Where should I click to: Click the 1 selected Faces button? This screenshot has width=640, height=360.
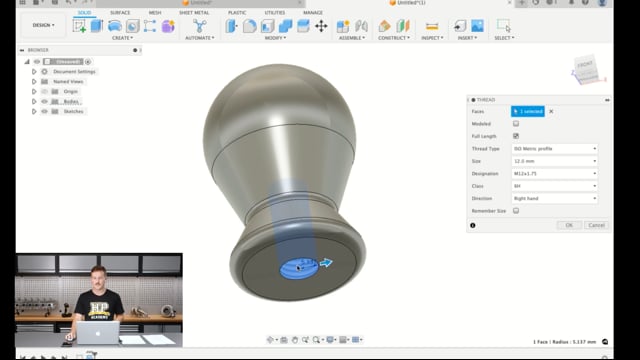[528, 111]
